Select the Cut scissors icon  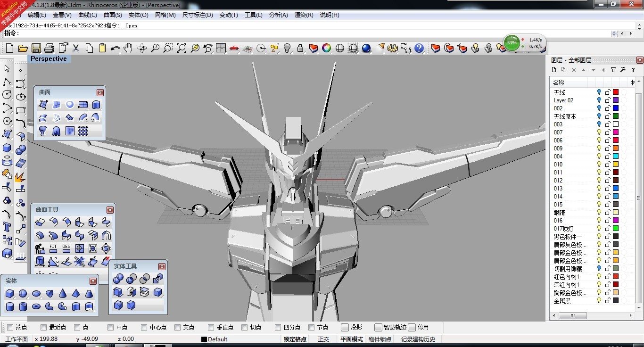(x=75, y=48)
